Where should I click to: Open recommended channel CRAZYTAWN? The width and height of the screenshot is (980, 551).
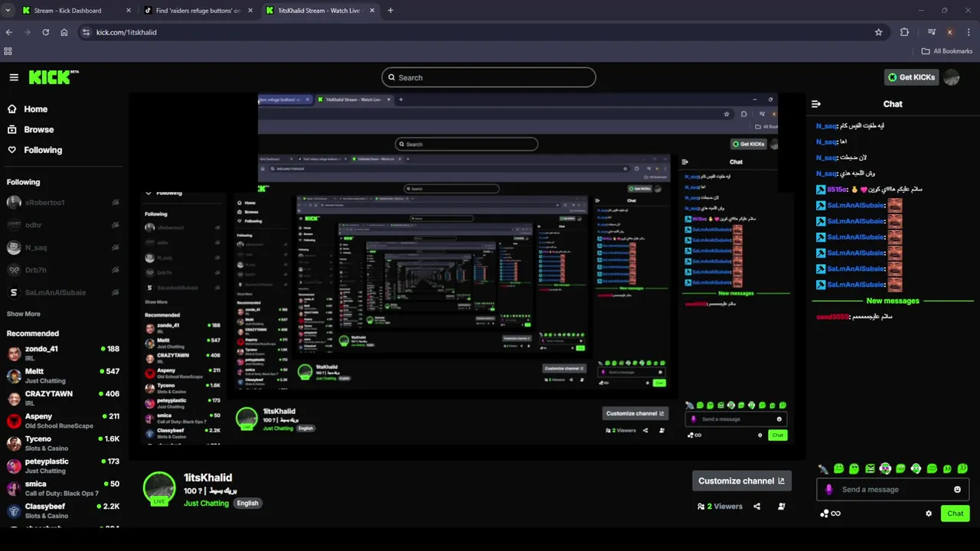[x=63, y=398]
